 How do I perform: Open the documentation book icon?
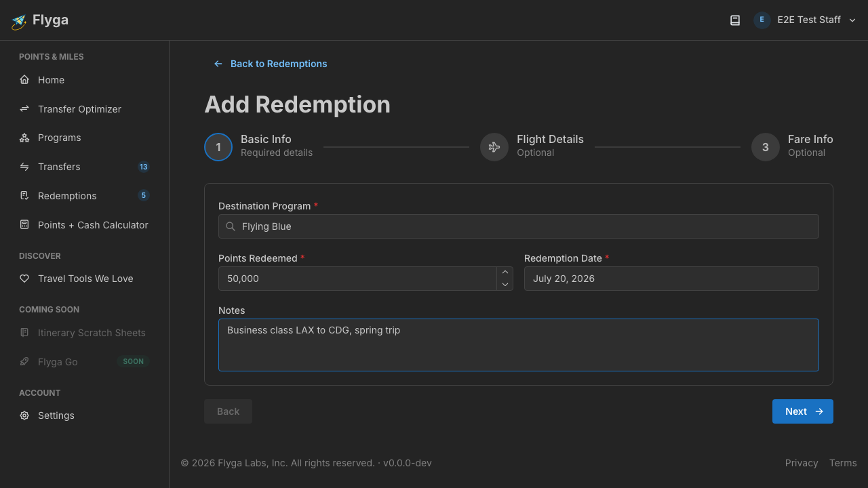(735, 20)
